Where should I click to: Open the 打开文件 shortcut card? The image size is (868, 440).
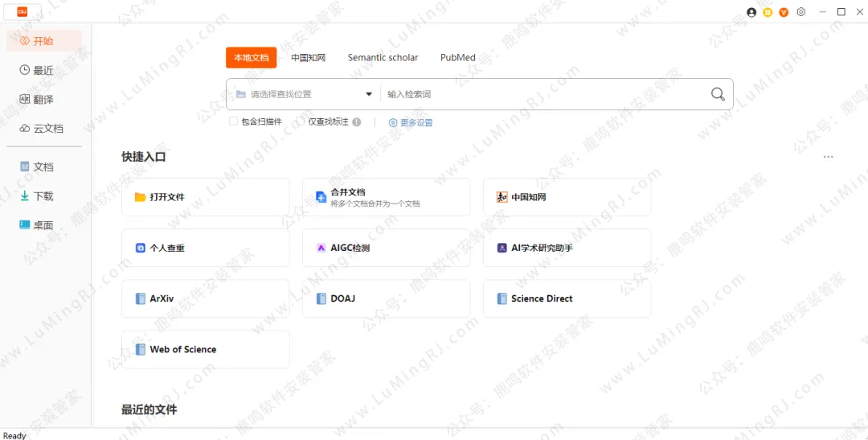pos(206,197)
